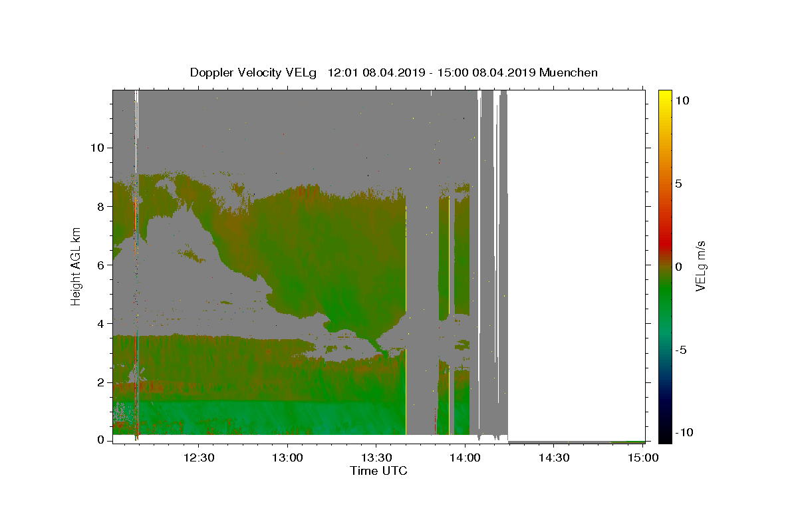The image size is (798, 532).
Task: Click the height axis label 4
Action: click(x=101, y=323)
